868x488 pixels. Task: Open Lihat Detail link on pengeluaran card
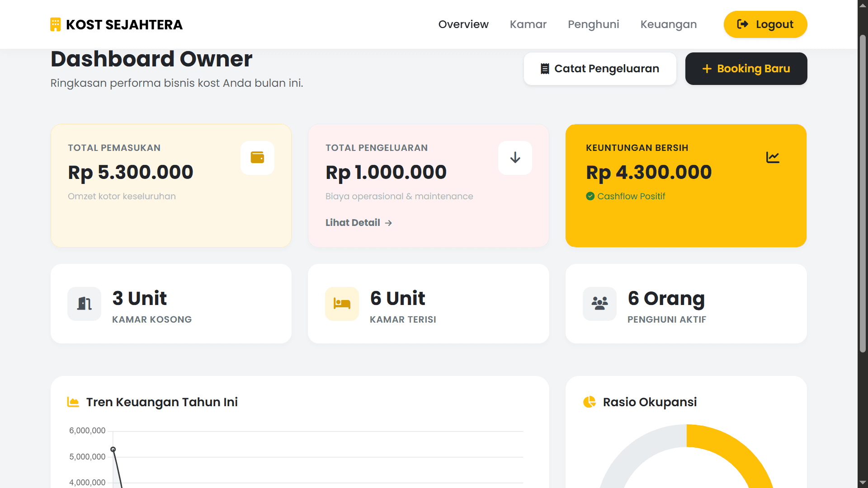point(358,222)
